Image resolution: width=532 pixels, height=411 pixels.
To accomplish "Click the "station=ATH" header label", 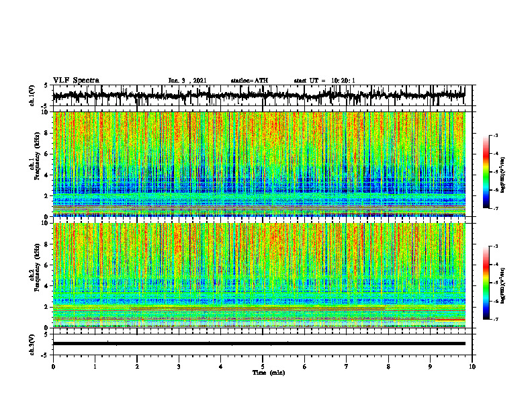I will point(249,81).
